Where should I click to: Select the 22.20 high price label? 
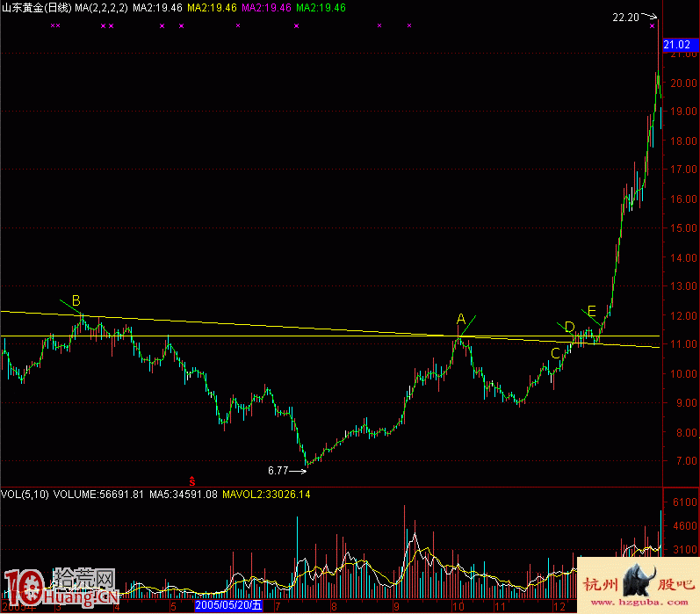[x=626, y=18]
